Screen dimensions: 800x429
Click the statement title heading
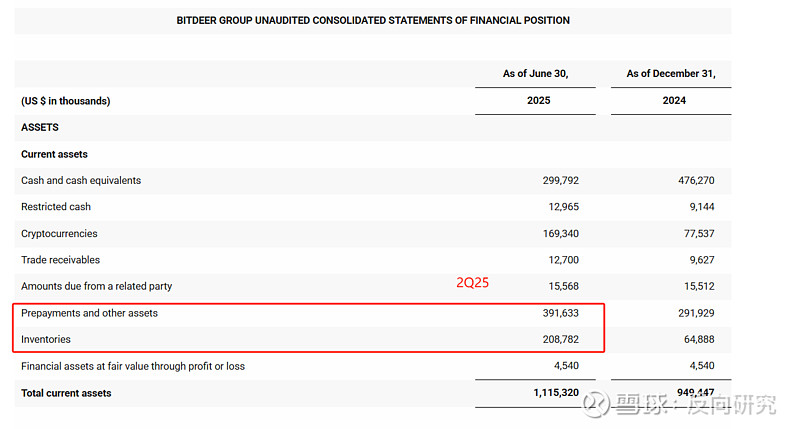pos(373,20)
